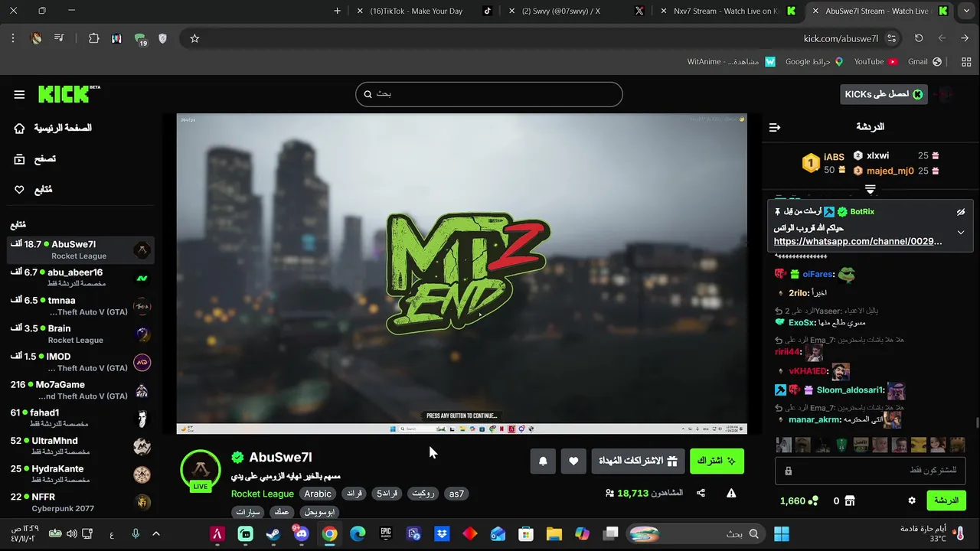Expand the pinned message chevron
Image resolution: width=980 pixels, height=551 pixels.
coord(961,233)
